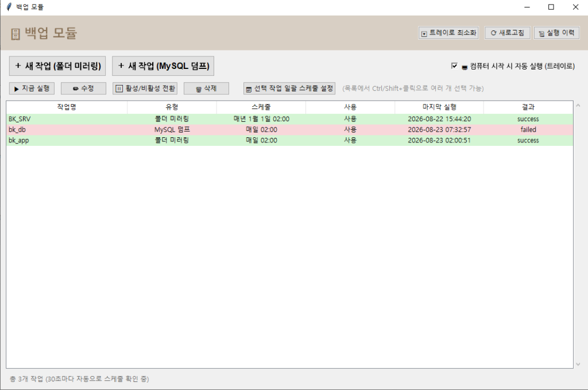Viewport: 588px width, 390px height.
Task: Click the MySQL 덤프 type cell
Action: coord(172,130)
